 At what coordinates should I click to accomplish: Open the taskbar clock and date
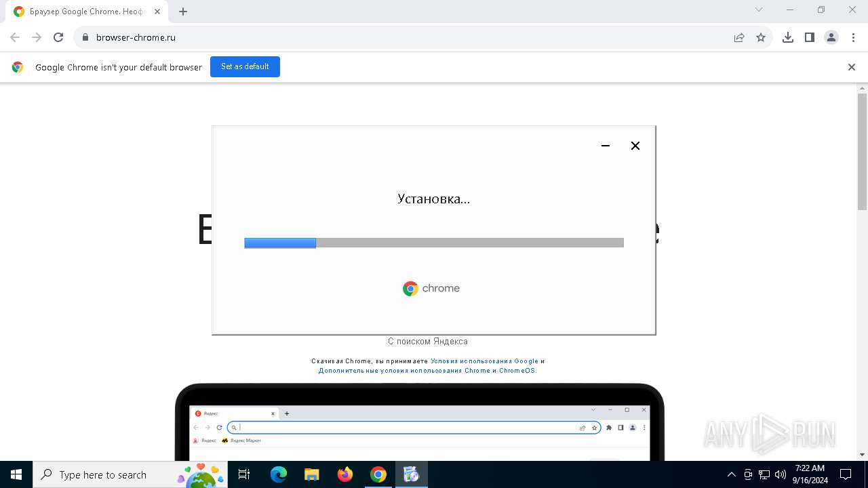810,474
